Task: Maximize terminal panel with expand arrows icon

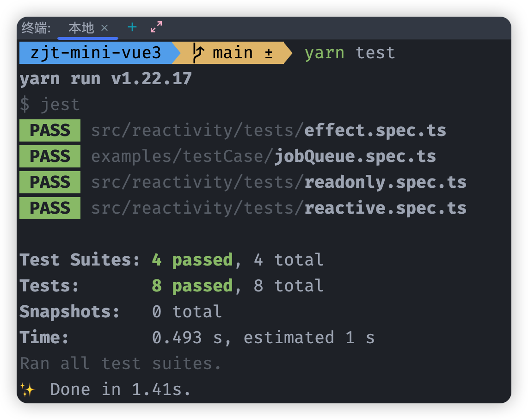Action: coord(156,27)
